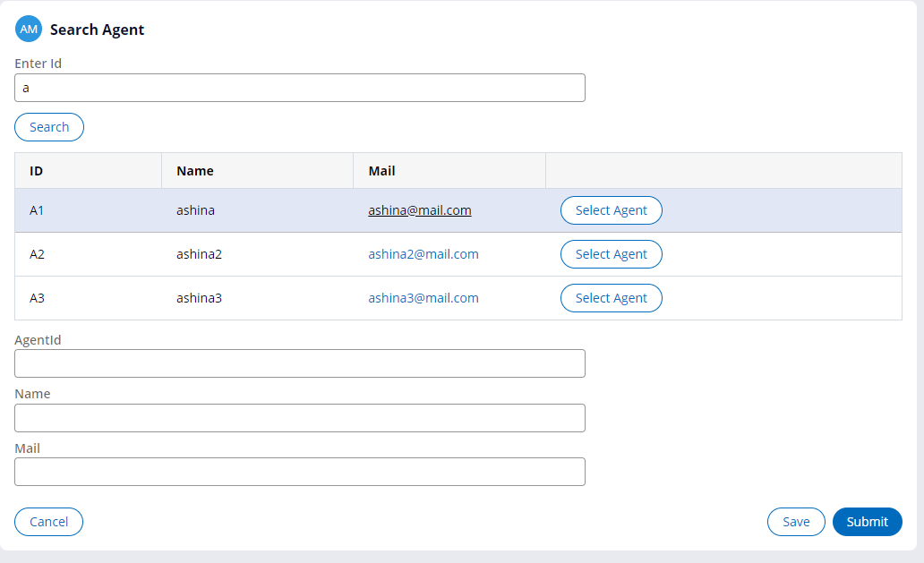
Task: Select Agent for agent ashina3
Action: coord(611,297)
